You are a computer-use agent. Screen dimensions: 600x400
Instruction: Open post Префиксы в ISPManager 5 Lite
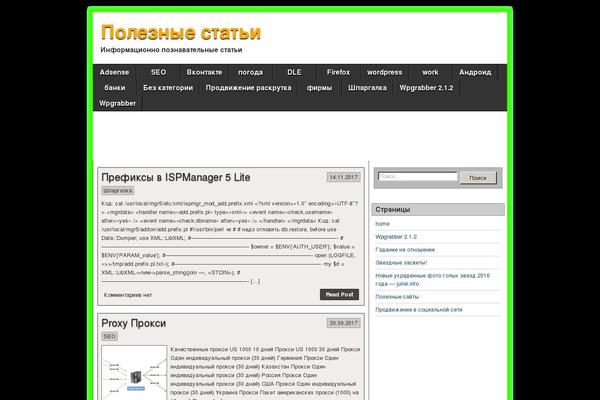pos(176,178)
